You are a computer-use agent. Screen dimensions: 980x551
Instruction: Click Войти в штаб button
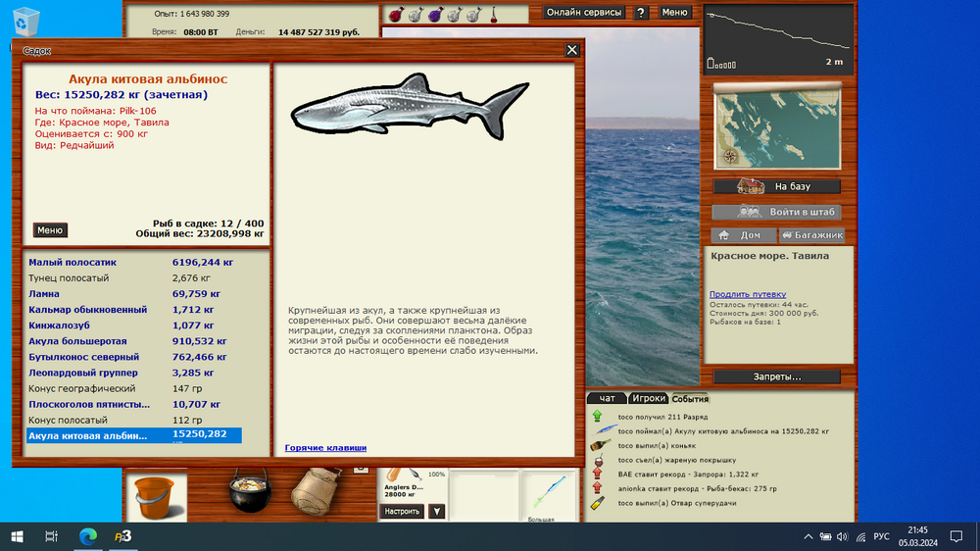click(x=777, y=212)
